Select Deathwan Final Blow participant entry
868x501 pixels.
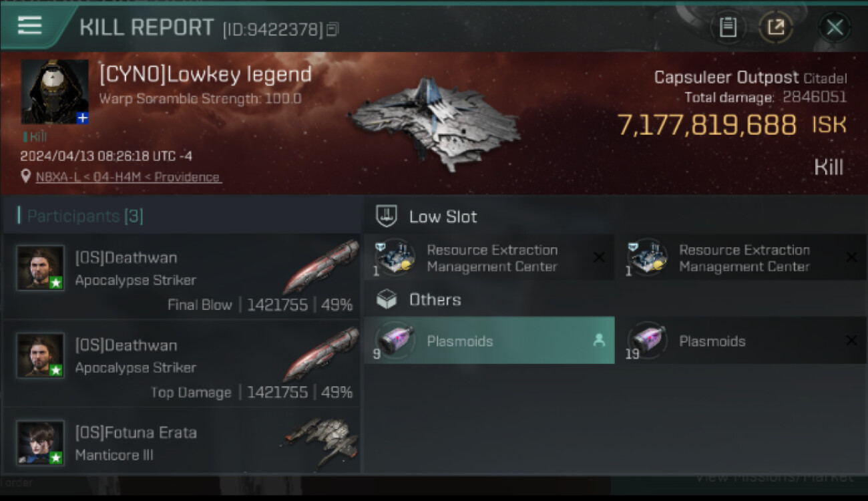(182, 276)
